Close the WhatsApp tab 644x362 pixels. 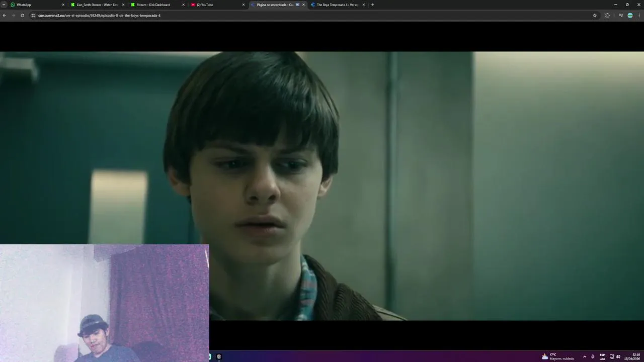tap(63, 5)
